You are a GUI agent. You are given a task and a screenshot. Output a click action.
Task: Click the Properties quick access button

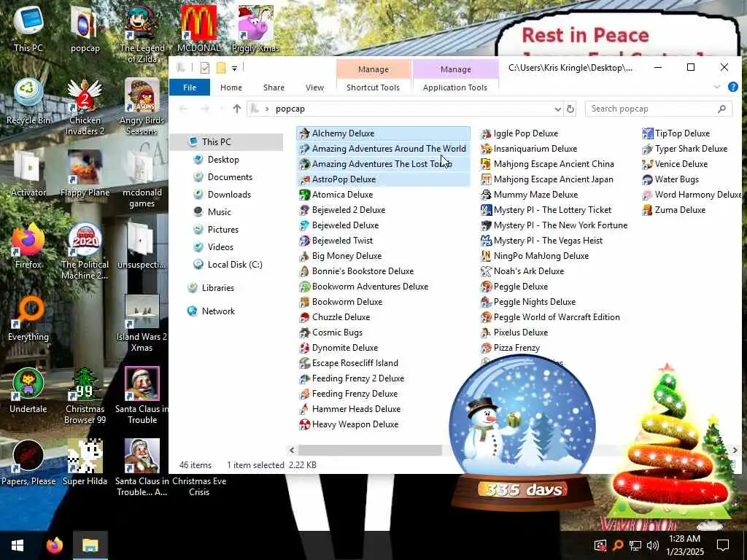[205, 68]
